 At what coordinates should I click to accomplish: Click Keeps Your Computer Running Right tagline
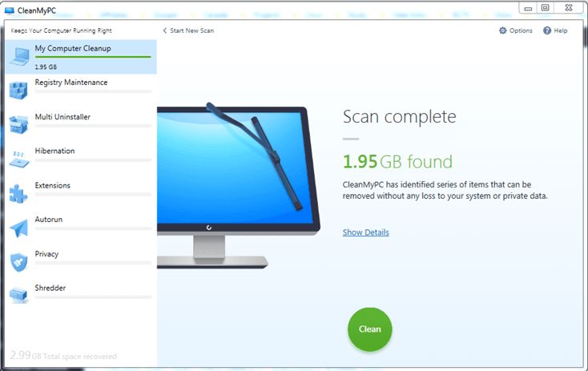(61, 30)
